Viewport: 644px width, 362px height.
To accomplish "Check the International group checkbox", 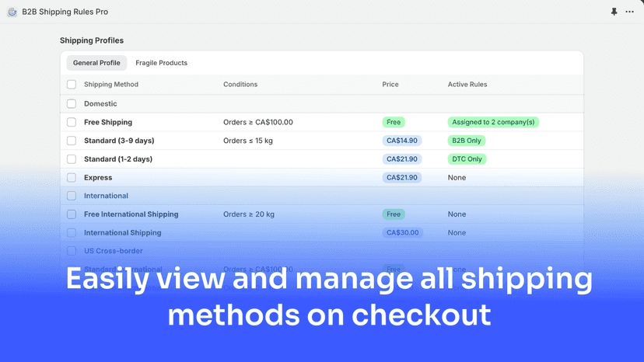I will click(x=72, y=196).
